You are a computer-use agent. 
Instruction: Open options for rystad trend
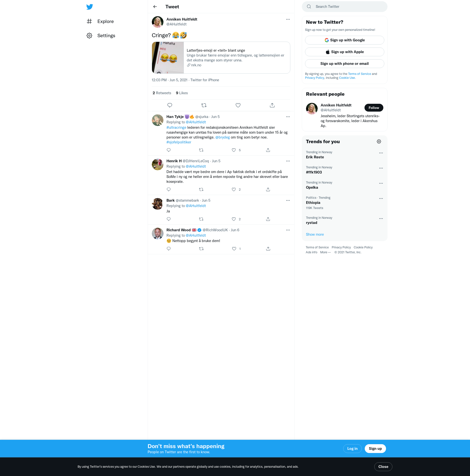381,219
